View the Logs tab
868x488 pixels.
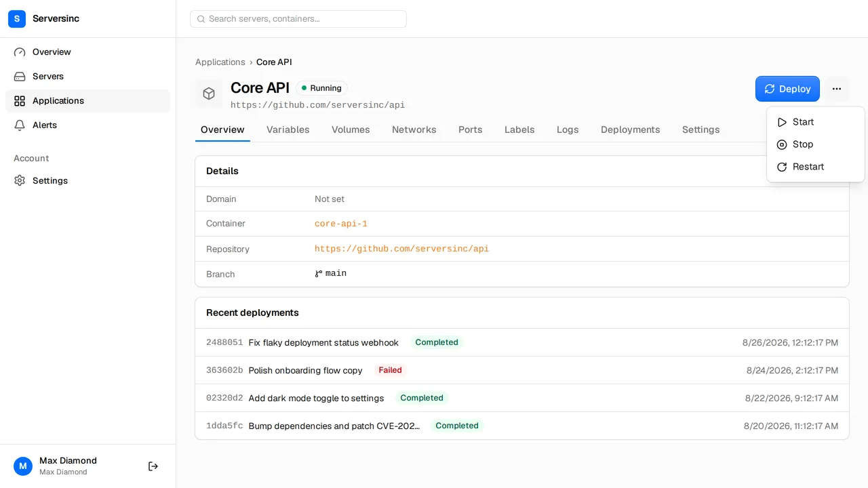(x=568, y=129)
